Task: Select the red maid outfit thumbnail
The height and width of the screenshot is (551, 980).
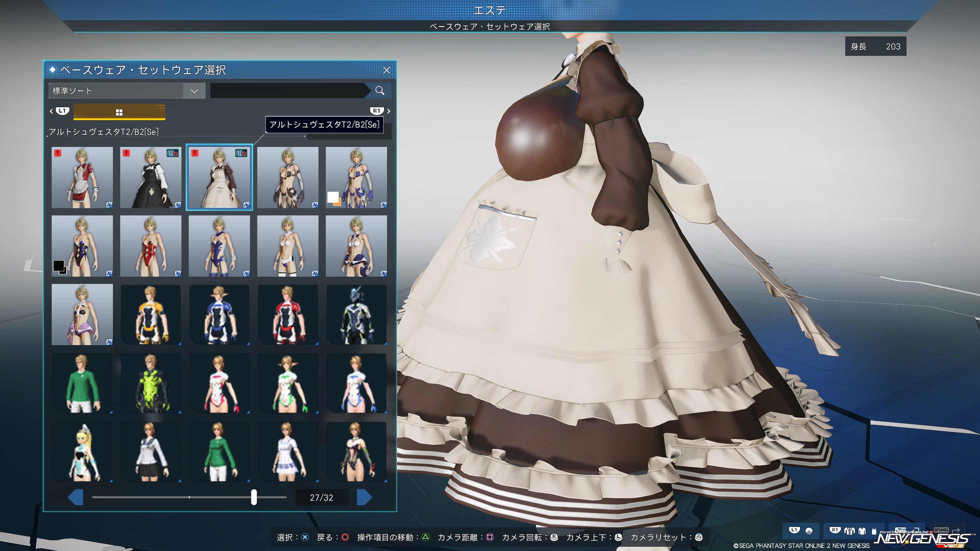Action: click(x=82, y=178)
